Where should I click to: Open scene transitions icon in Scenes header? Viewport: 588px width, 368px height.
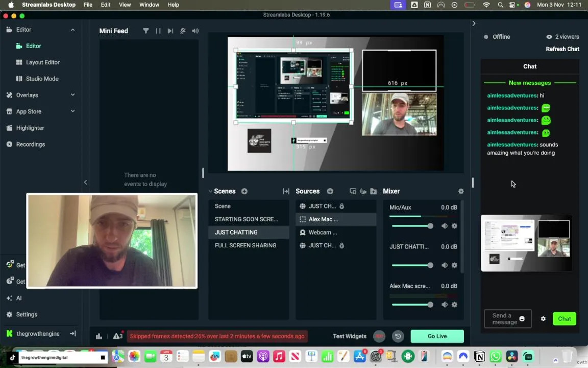(286, 191)
